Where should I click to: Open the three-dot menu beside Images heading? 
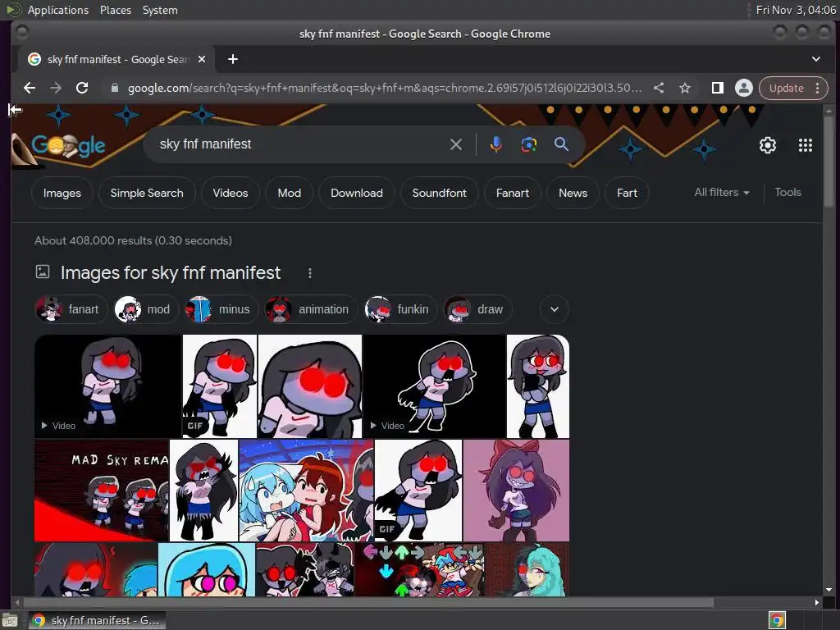tap(309, 273)
